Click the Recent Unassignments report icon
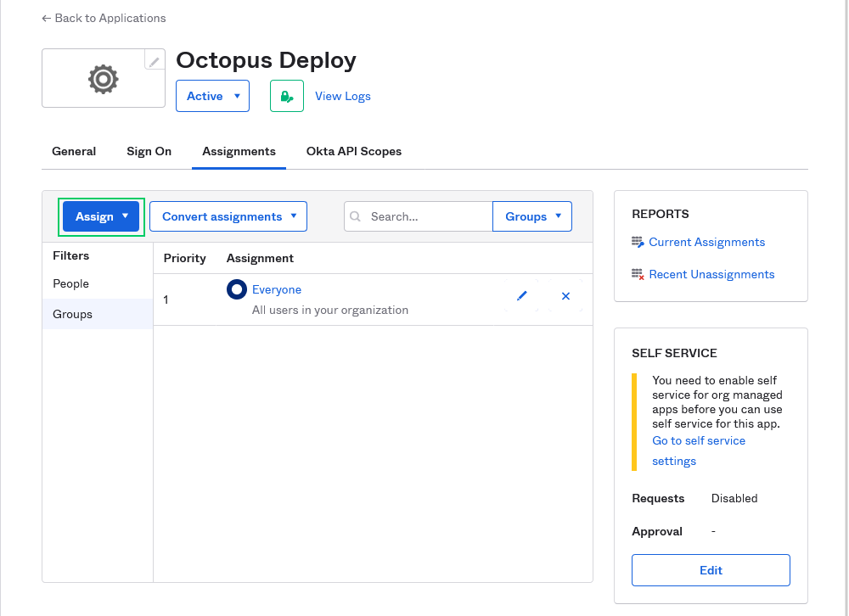The width and height of the screenshot is (849, 616). click(x=638, y=275)
